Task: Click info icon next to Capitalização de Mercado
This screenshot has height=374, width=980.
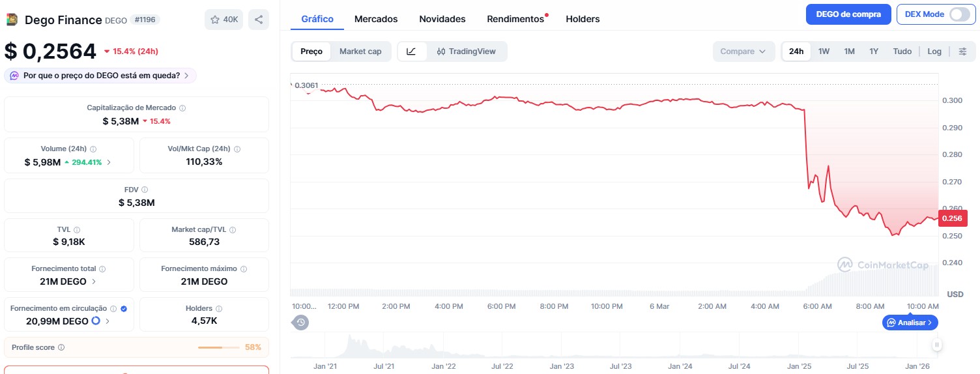Action: (x=182, y=108)
